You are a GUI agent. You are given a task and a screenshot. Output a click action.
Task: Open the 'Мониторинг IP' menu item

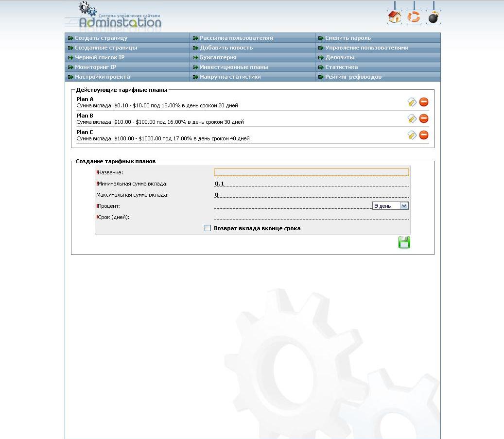pyautogui.click(x=127, y=67)
